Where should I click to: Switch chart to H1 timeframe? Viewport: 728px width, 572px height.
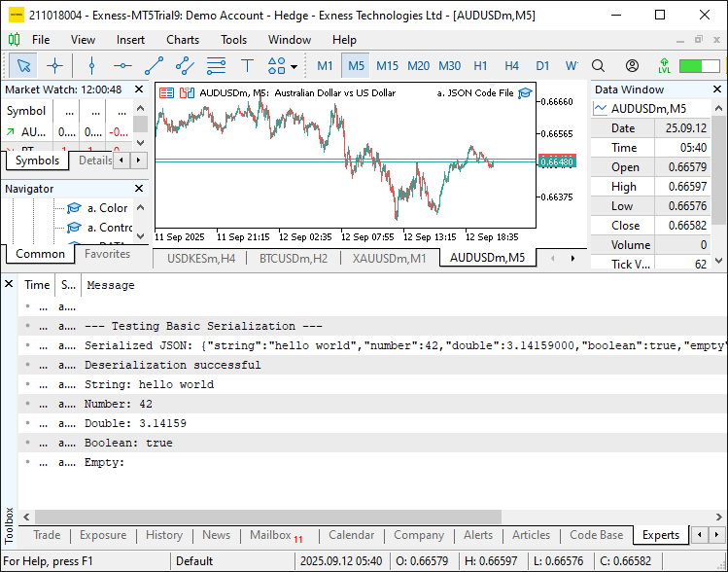[480, 65]
